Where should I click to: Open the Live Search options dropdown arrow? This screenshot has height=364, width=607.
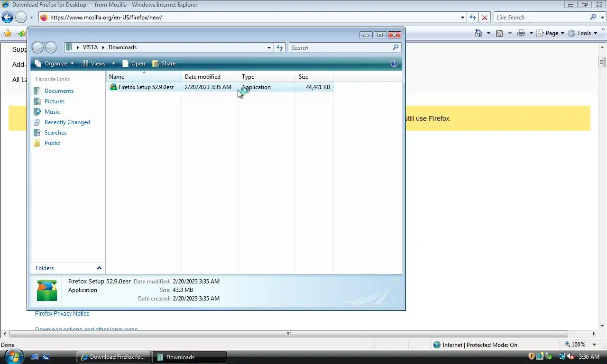click(602, 18)
